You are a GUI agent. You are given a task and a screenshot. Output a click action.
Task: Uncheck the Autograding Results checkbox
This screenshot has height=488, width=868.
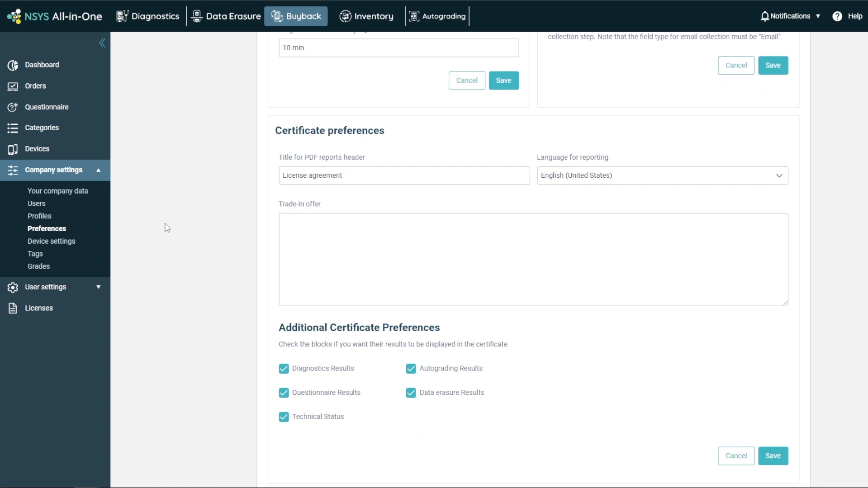411,369
